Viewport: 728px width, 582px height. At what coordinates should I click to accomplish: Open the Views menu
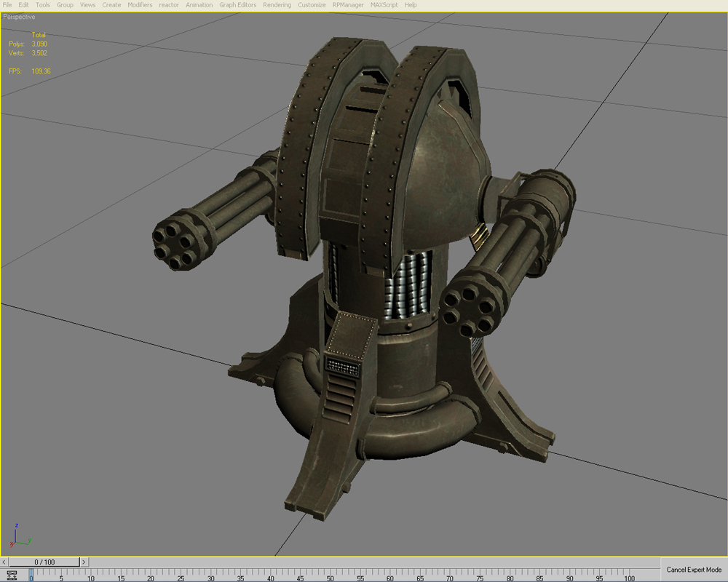[87, 5]
